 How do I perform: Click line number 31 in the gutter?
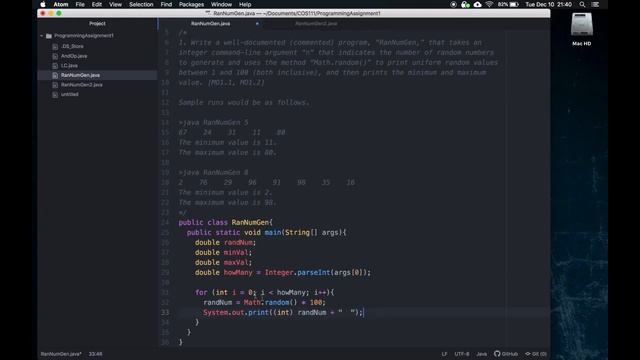click(165, 292)
